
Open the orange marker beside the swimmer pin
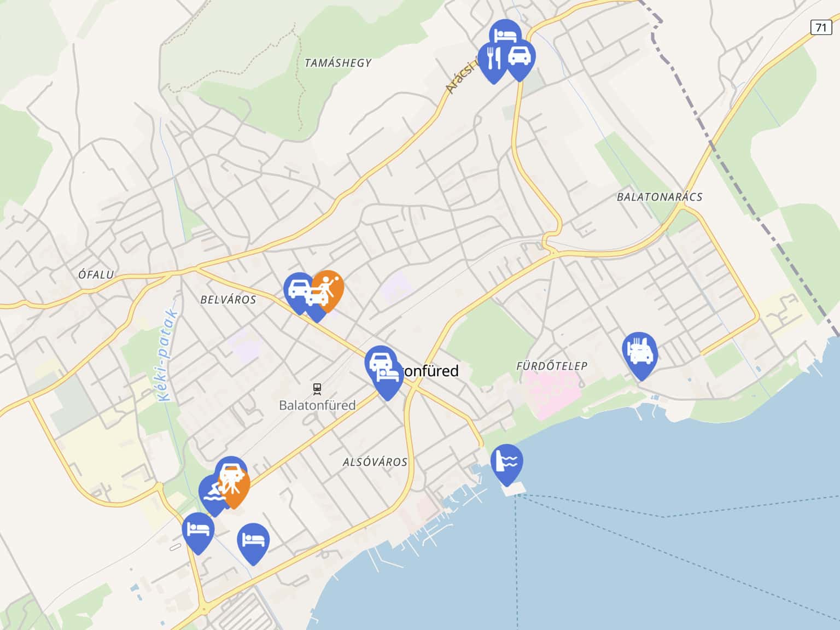[x=235, y=487]
